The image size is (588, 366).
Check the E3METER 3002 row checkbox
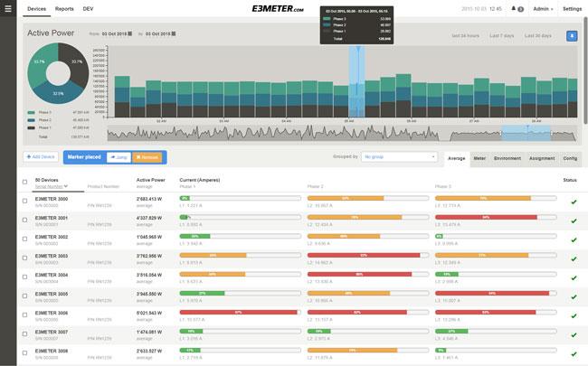pyautogui.click(x=24, y=239)
